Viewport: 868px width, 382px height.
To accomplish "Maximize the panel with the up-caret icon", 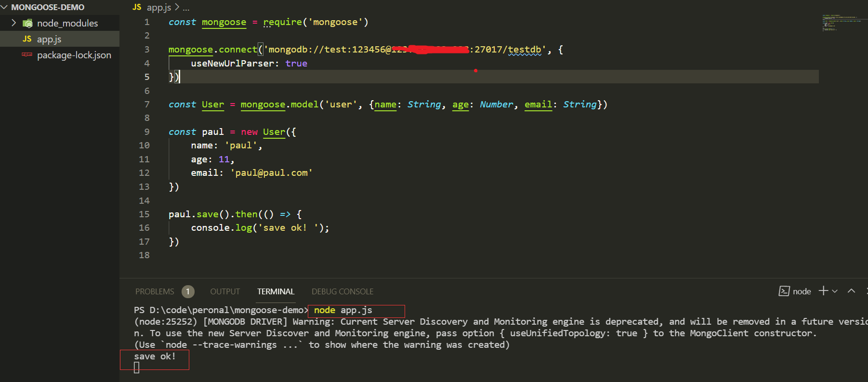I will coord(851,290).
